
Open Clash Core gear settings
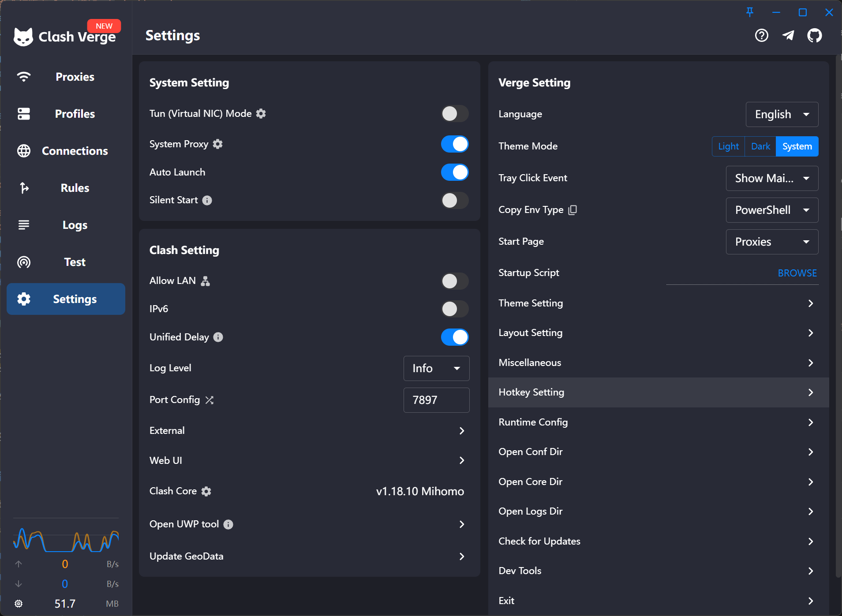pyautogui.click(x=206, y=491)
